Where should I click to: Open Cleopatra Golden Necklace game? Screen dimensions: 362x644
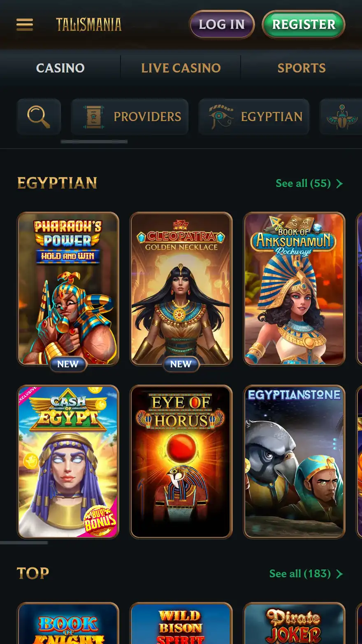tap(181, 289)
